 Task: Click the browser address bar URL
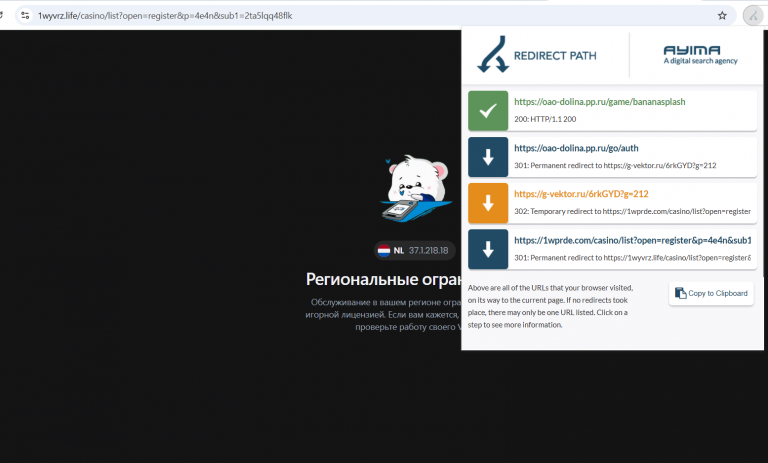pyautogui.click(x=165, y=16)
